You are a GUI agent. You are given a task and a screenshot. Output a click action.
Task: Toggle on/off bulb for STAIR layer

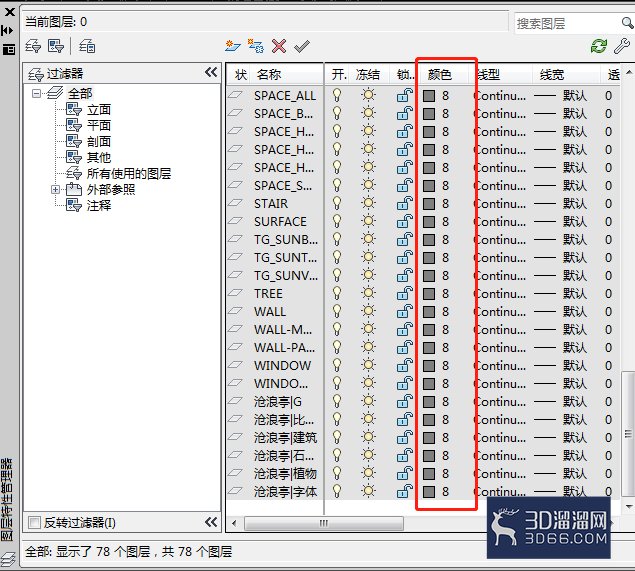pos(337,203)
